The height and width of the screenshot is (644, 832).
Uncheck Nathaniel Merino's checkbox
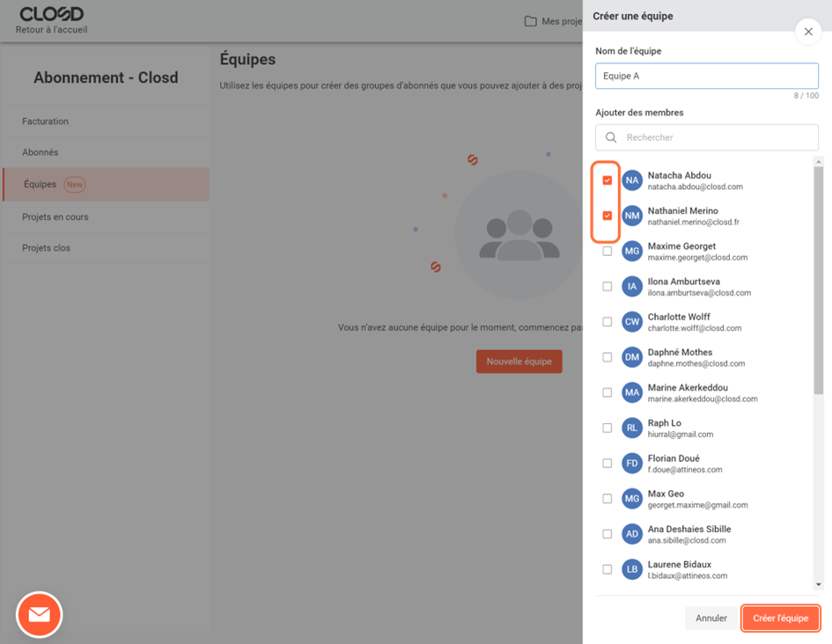(607, 216)
